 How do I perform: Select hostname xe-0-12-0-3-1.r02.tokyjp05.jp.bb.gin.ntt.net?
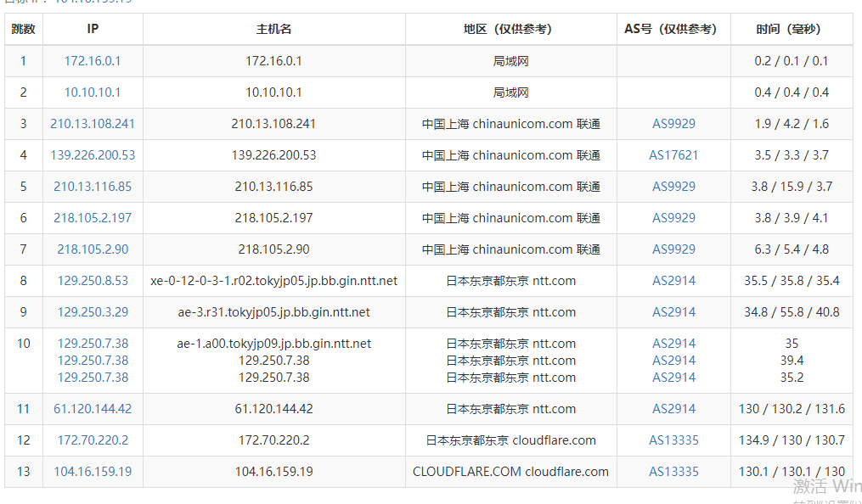pyautogui.click(x=273, y=281)
